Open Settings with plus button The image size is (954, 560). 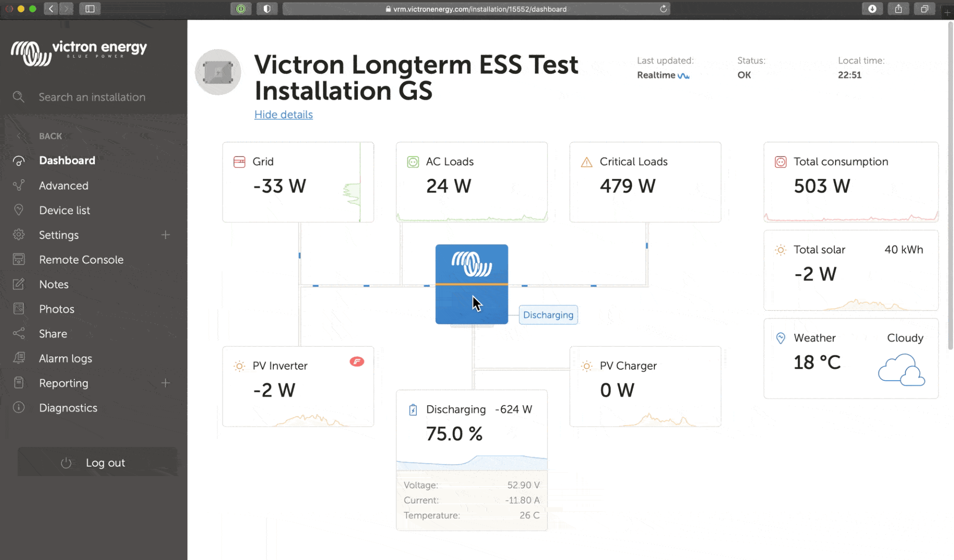[x=165, y=235]
